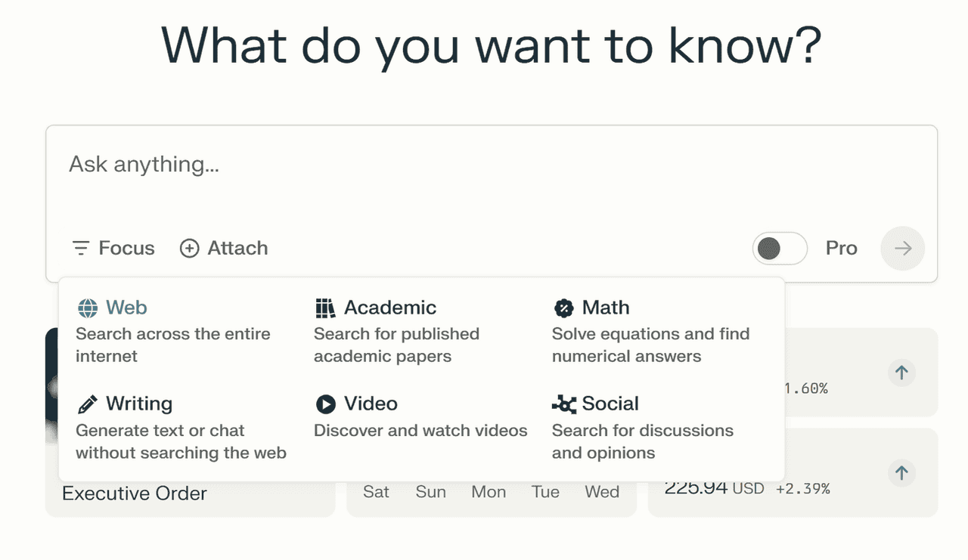Click the Academic books icon
Screen dimensions: 968x560
point(325,308)
